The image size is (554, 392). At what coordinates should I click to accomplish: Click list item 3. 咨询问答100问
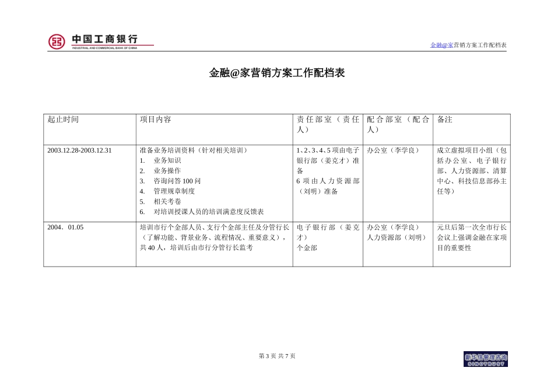(x=170, y=181)
